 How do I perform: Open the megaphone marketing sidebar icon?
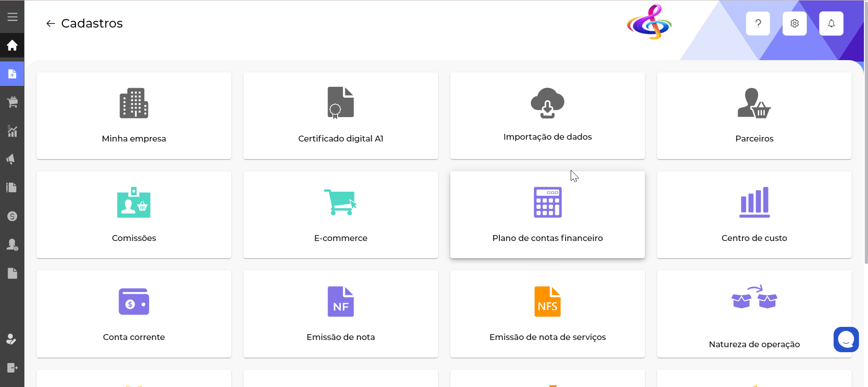click(12, 159)
